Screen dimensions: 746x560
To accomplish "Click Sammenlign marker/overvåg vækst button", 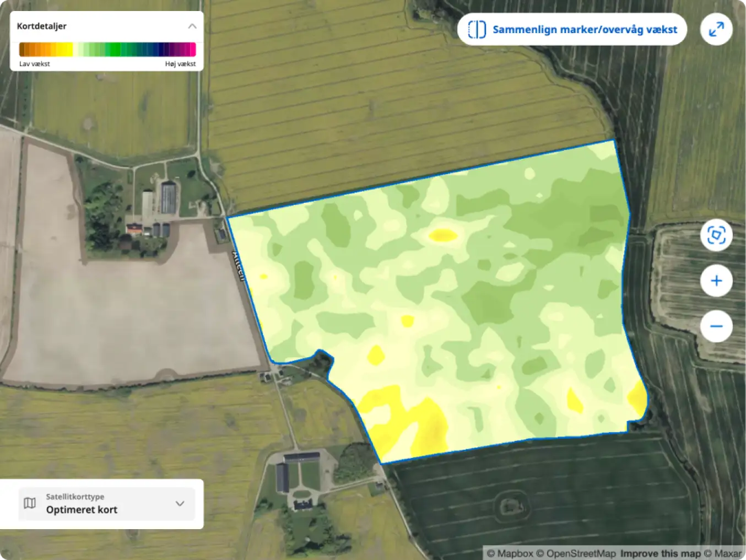I will pyautogui.click(x=572, y=29).
